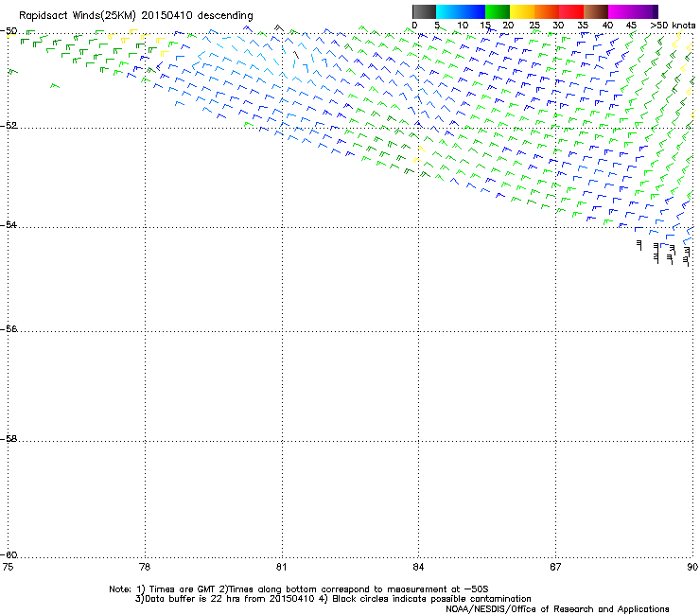Viewport: 700px width, 615px height.
Task: Click the longitude label '78'
Action: (x=145, y=567)
